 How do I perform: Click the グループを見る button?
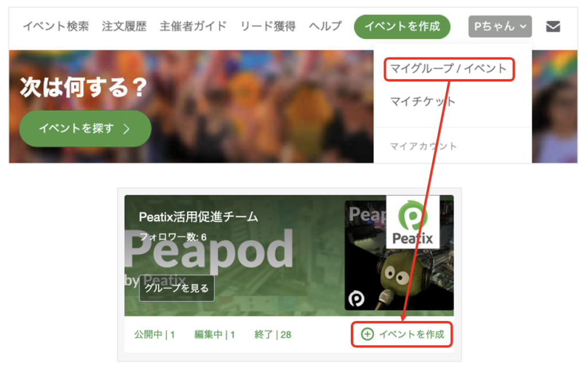pyautogui.click(x=177, y=288)
